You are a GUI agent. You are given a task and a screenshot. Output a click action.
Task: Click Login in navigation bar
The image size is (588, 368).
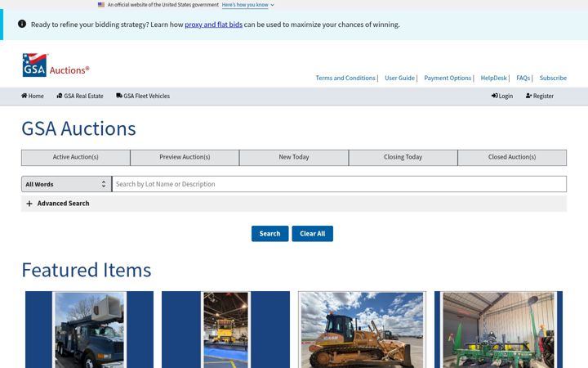point(502,96)
